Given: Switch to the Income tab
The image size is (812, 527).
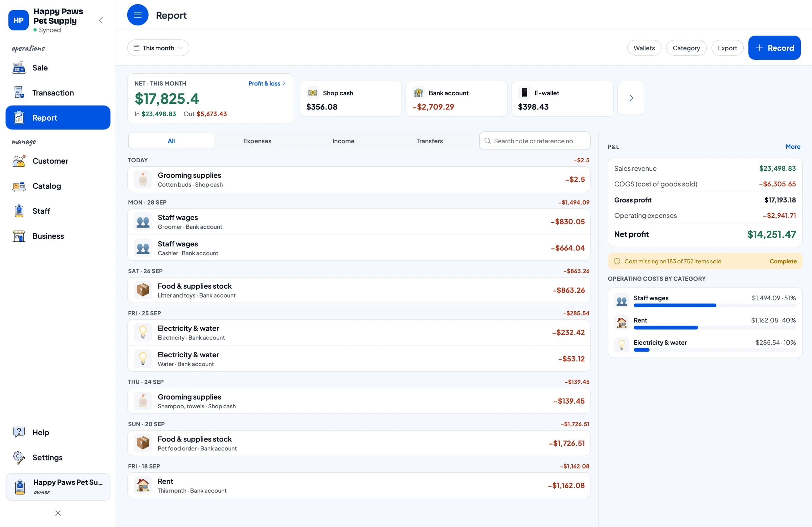Looking at the screenshot, I should pyautogui.click(x=343, y=141).
